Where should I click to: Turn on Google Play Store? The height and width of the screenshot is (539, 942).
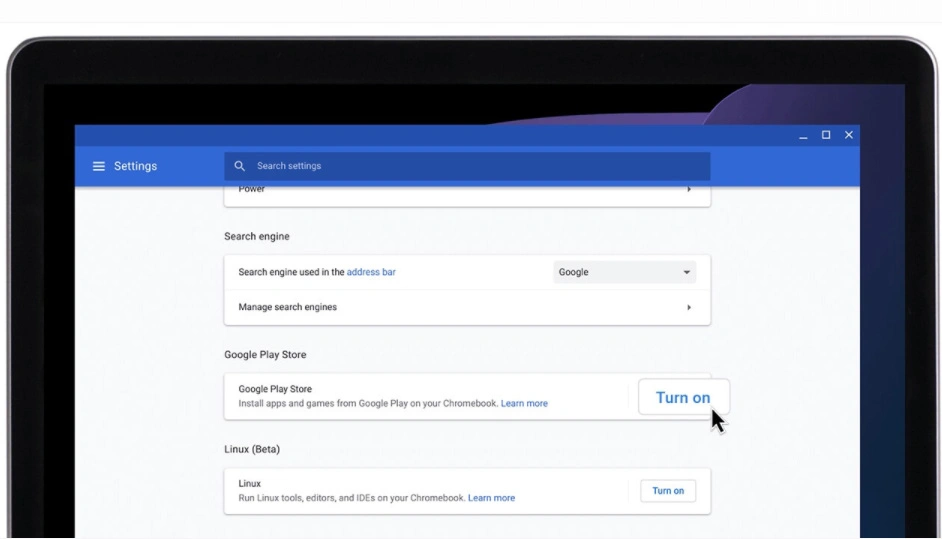(684, 397)
